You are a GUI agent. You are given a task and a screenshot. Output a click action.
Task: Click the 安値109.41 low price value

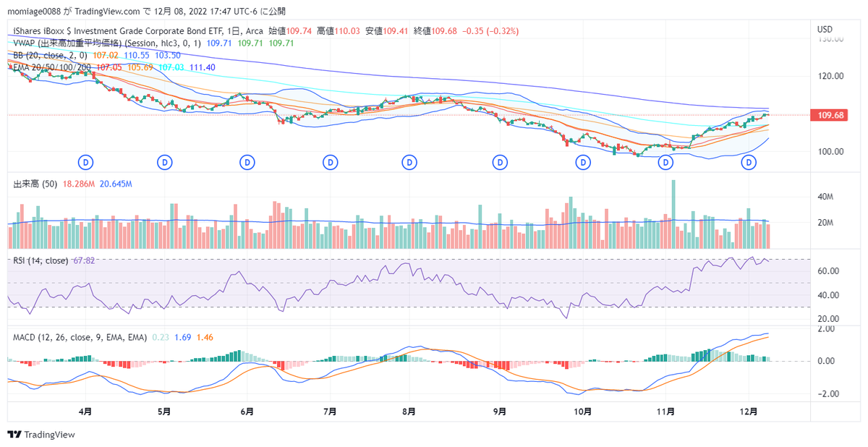tap(387, 32)
